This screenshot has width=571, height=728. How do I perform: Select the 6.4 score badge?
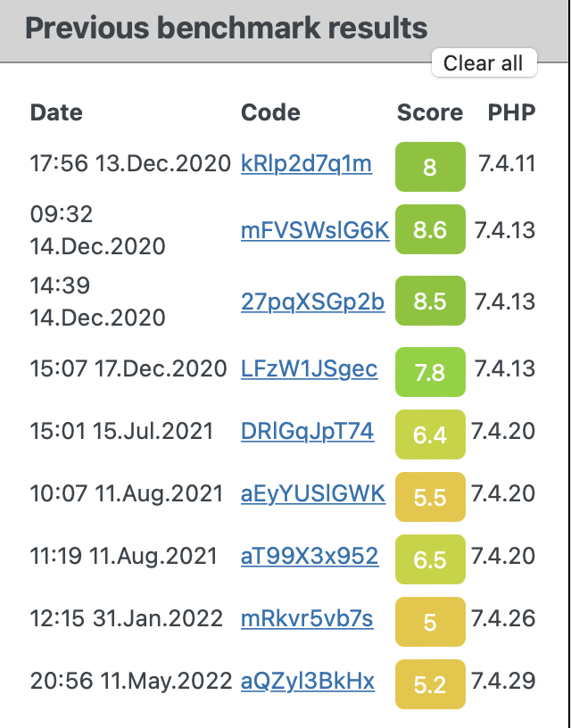click(x=430, y=434)
